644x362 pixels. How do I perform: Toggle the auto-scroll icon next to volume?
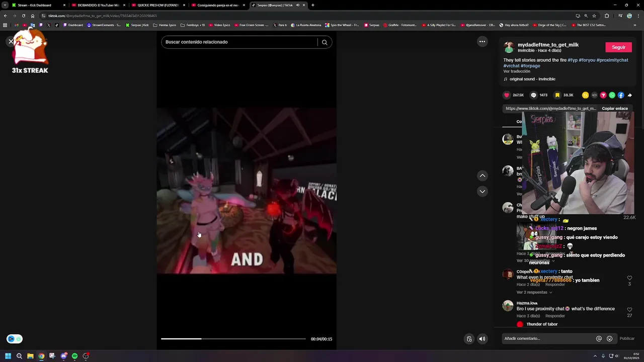[469, 339]
